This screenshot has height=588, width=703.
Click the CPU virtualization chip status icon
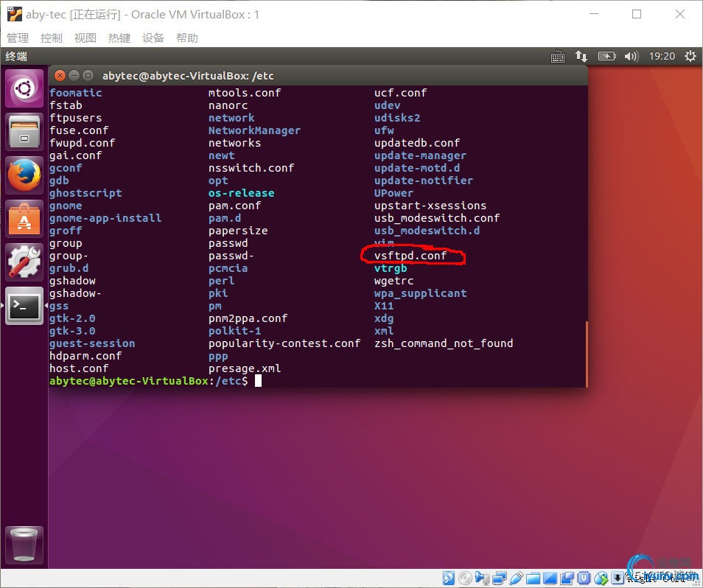584,578
